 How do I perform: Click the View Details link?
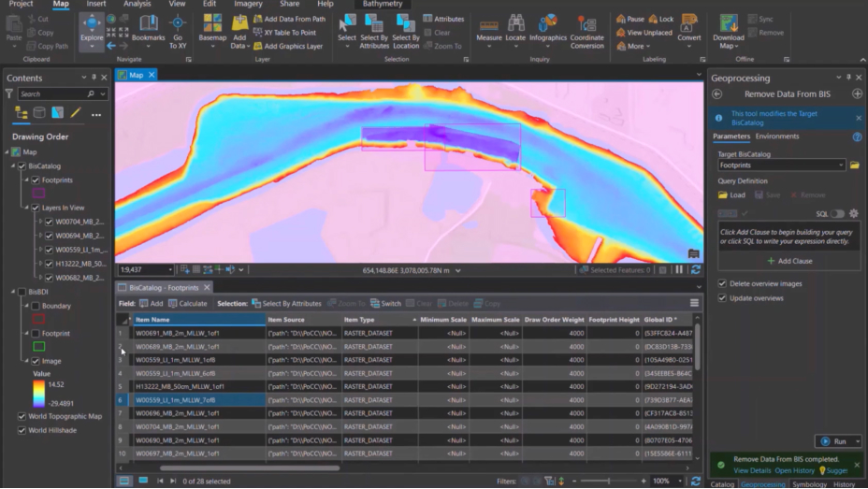tap(752, 470)
